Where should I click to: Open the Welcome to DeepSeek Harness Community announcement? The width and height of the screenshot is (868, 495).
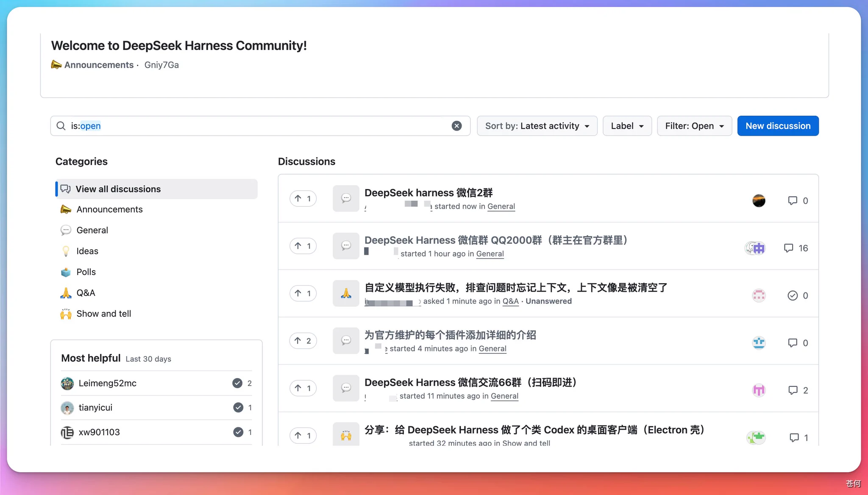(x=179, y=45)
